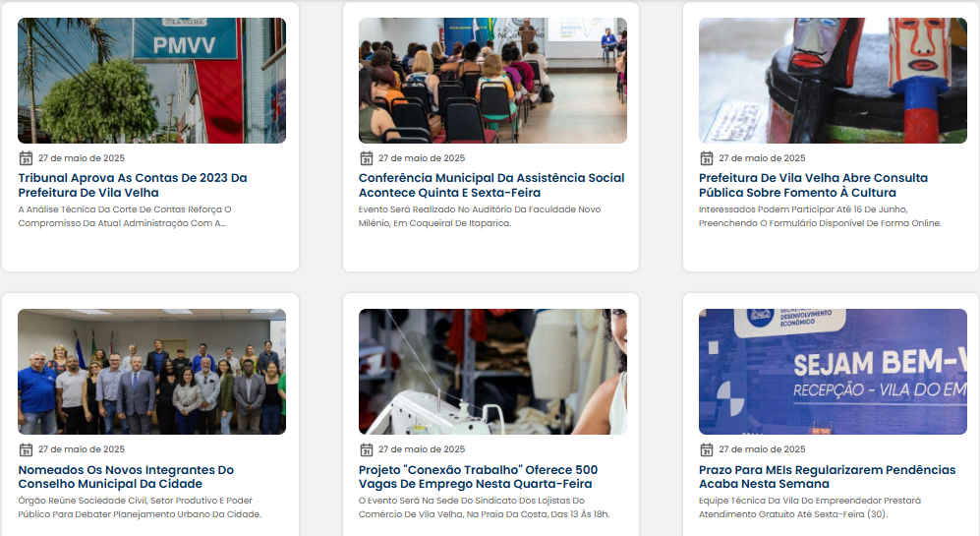Click calendar icon on Tribunal Aprova article
Screen dimensions: 980x536
pyautogui.click(x=26, y=158)
